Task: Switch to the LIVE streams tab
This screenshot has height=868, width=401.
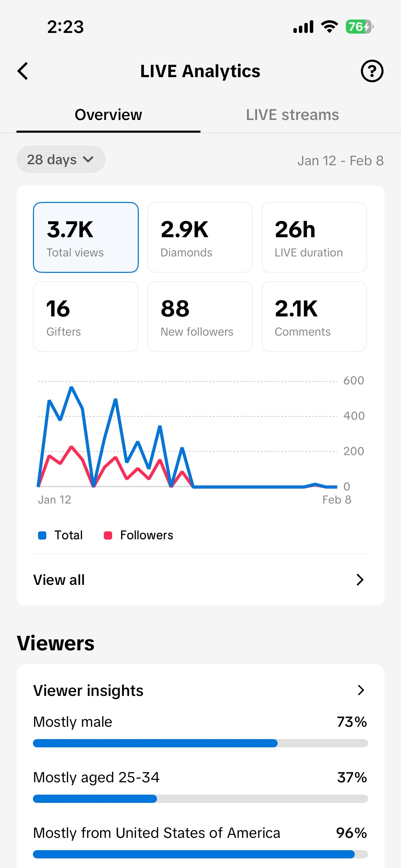Action: (292, 115)
